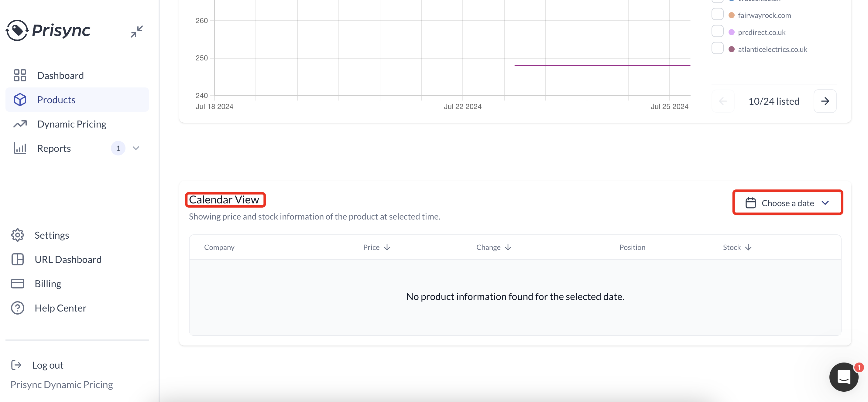Sort the table by the Price column

pos(376,247)
